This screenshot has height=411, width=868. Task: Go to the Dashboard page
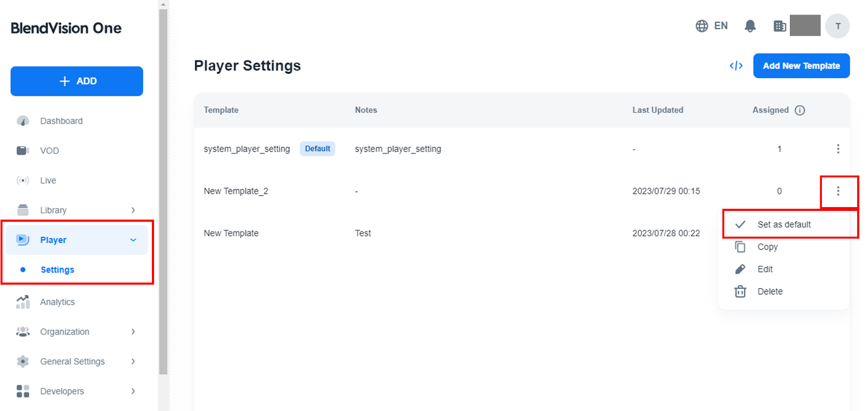61,121
